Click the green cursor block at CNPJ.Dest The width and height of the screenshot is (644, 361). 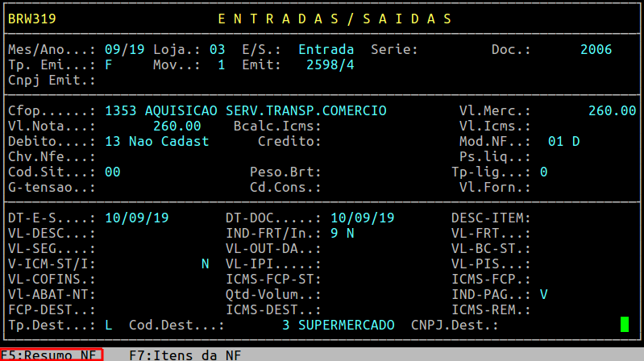(624, 325)
